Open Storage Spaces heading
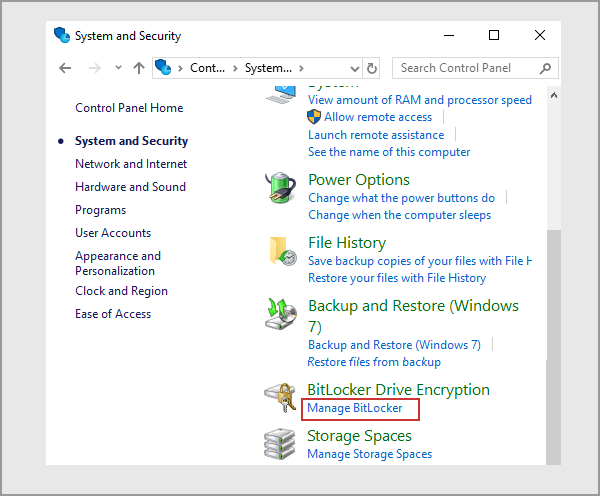The width and height of the screenshot is (600, 496). pyautogui.click(x=359, y=436)
